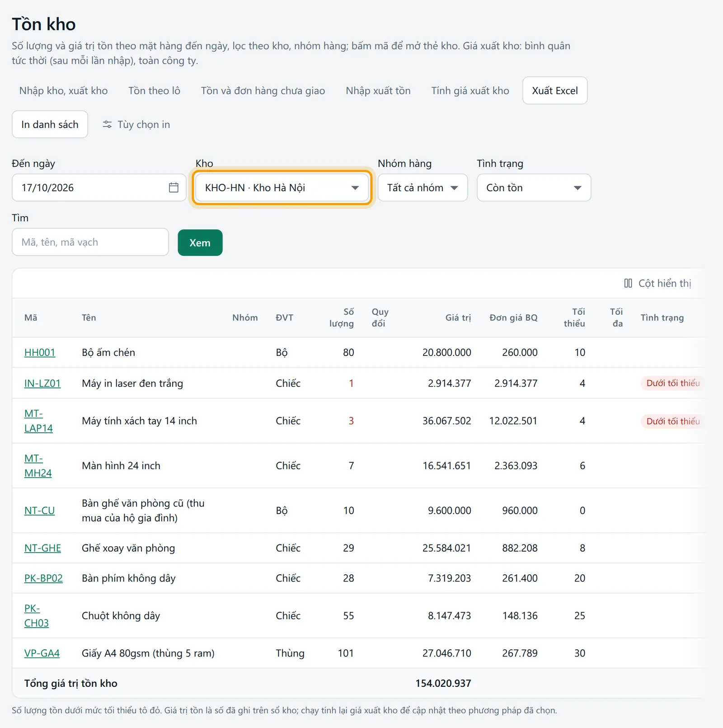Click the Mã, tên, mã vạch search box

(x=90, y=242)
